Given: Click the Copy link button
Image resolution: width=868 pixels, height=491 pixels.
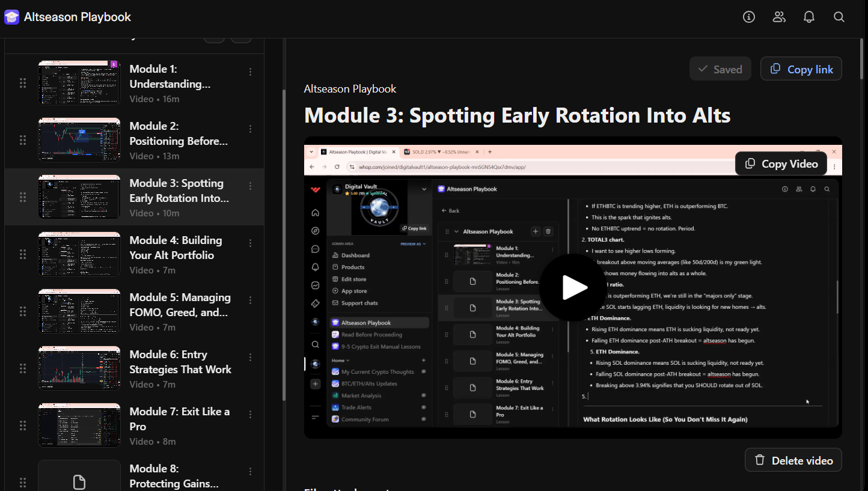Looking at the screenshot, I should click(801, 69).
